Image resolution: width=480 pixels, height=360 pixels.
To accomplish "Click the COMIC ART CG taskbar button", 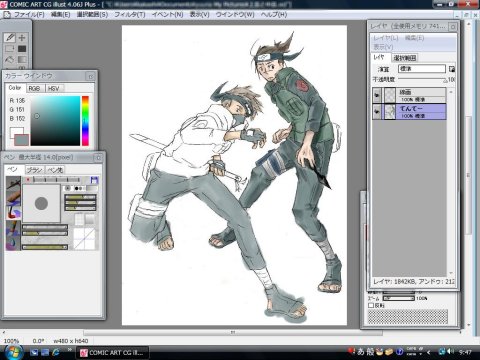I will (x=113, y=352).
